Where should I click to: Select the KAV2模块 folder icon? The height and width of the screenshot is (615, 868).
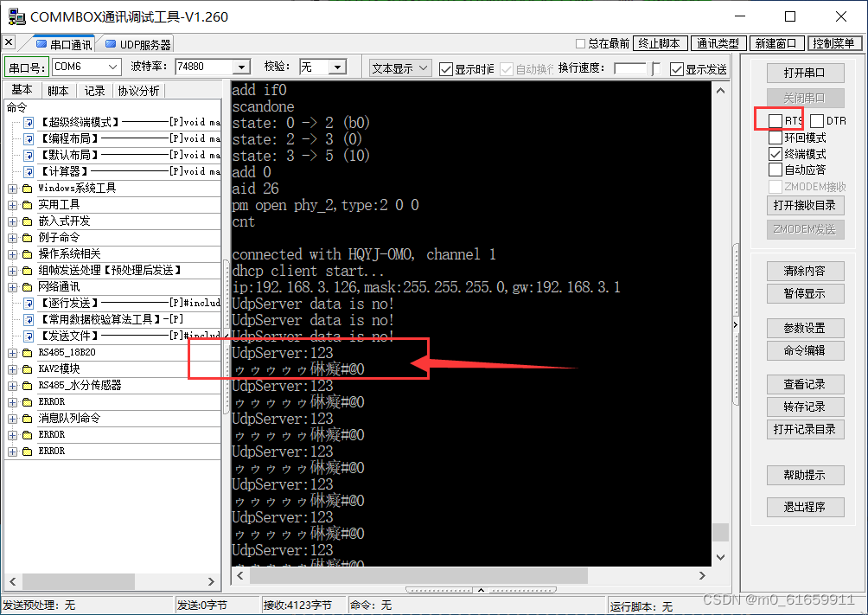tap(27, 369)
